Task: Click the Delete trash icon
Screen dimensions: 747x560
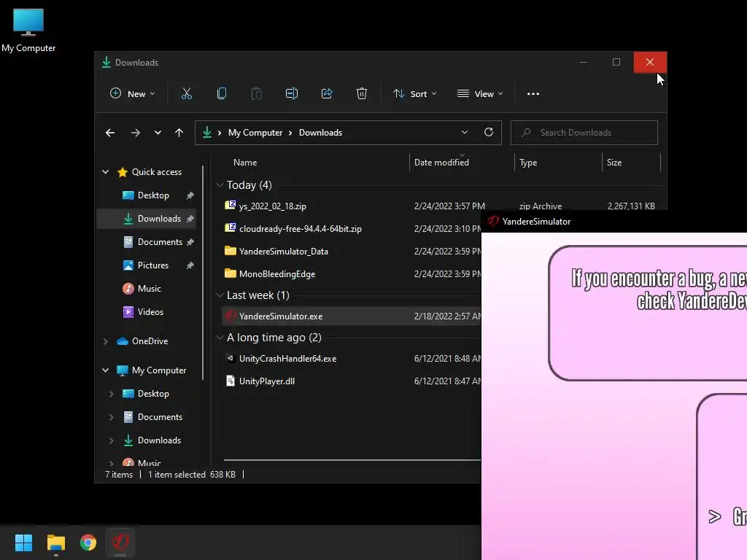Action: (362, 94)
